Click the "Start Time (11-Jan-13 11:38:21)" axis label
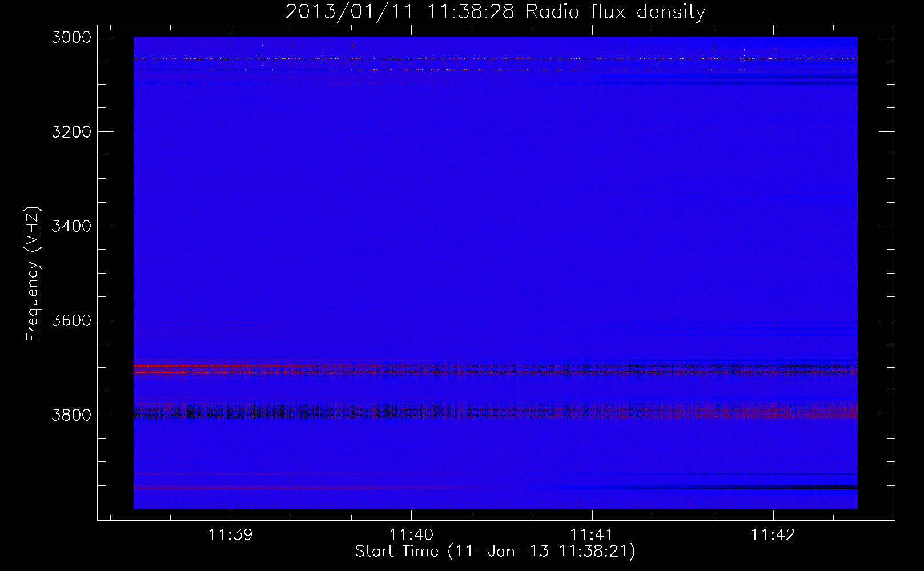 click(x=495, y=552)
